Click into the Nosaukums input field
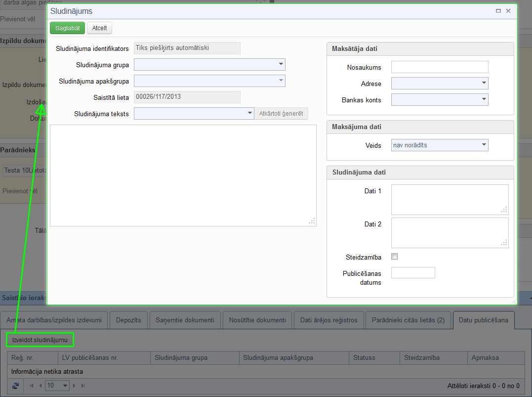Screen dimensions: 532x397 click(x=440, y=67)
